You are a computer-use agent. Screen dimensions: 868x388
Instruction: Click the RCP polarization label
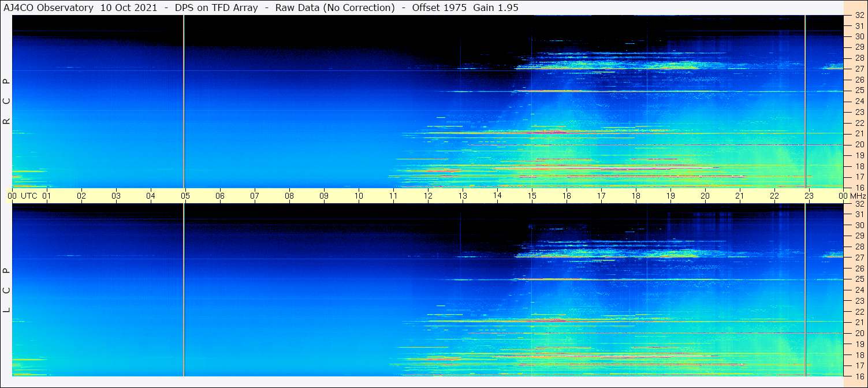click(x=7, y=102)
